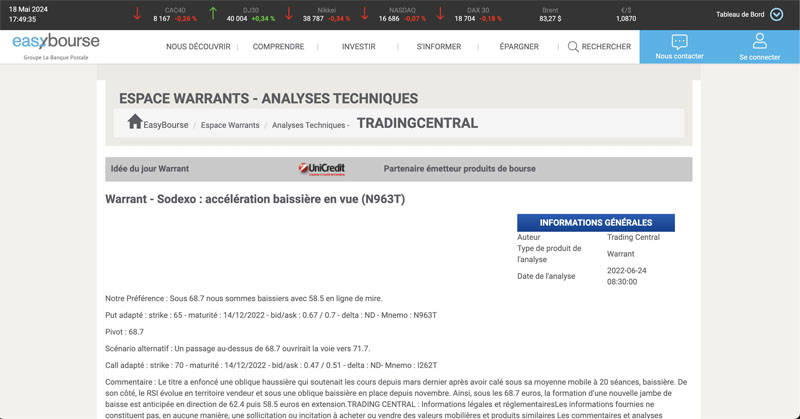Click the DJ30 change +0,34 %
The image size is (800, 419).
(263, 18)
